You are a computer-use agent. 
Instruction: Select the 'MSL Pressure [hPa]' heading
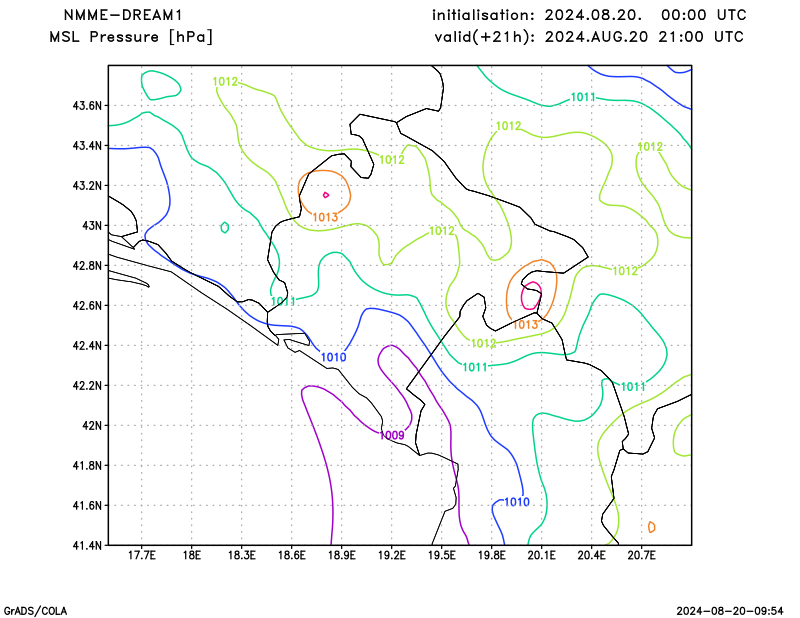(131, 37)
